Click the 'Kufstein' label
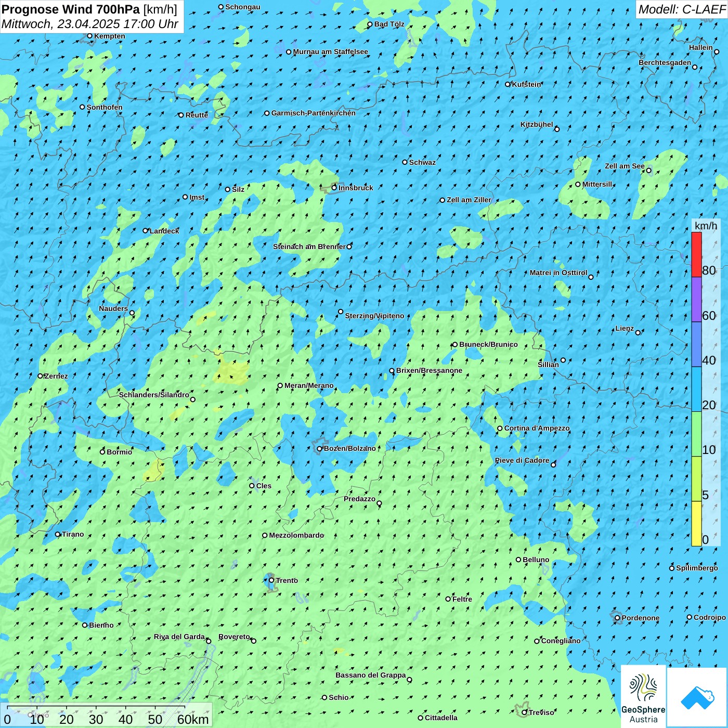Image resolution: width=728 pixels, height=728 pixels. (x=526, y=84)
